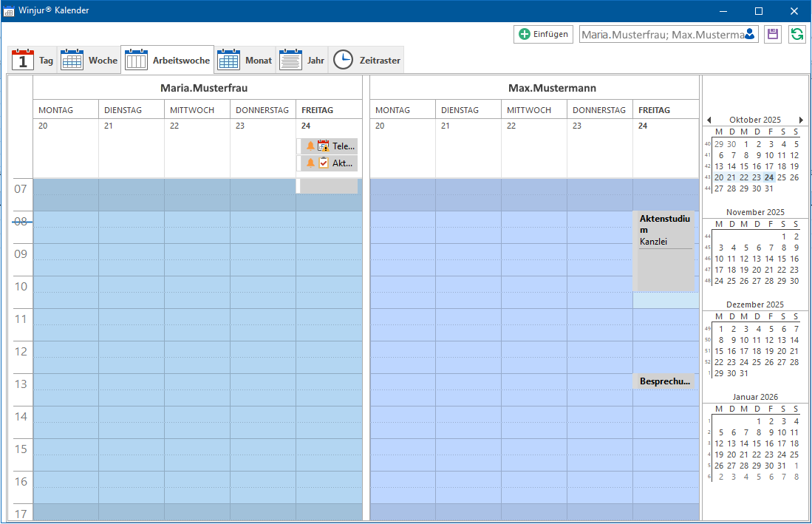This screenshot has height=524, width=812.
Task: Click the Winjur Kalender title bar icon
Action: (9, 11)
